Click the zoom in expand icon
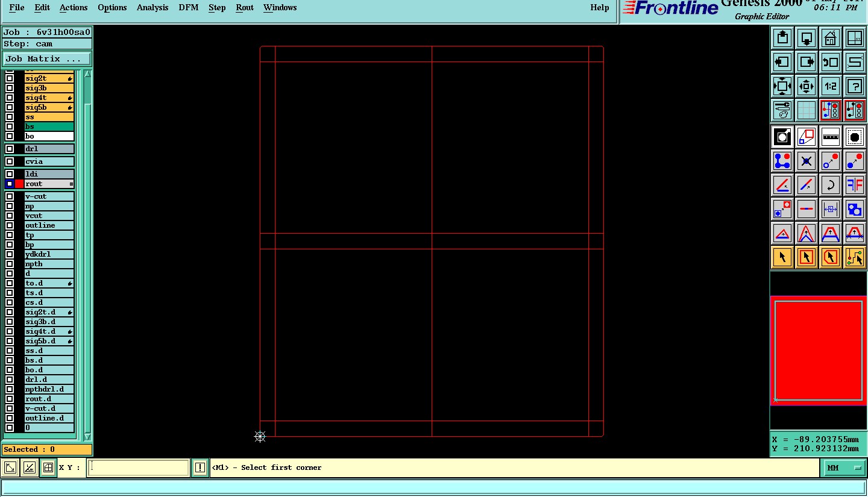The width and height of the screenshot is (868, 497). click(x=782, y=86)
